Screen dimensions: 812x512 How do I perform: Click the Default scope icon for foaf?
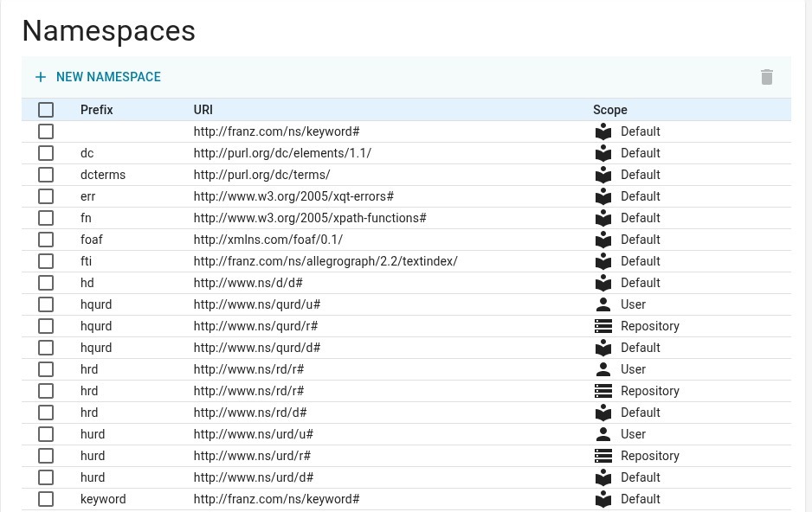click(x=603, y=240)
